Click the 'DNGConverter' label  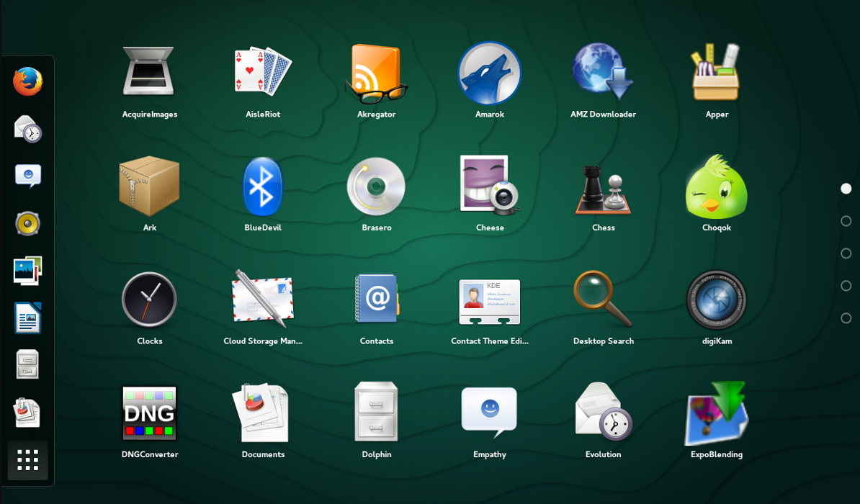[150, 454]
